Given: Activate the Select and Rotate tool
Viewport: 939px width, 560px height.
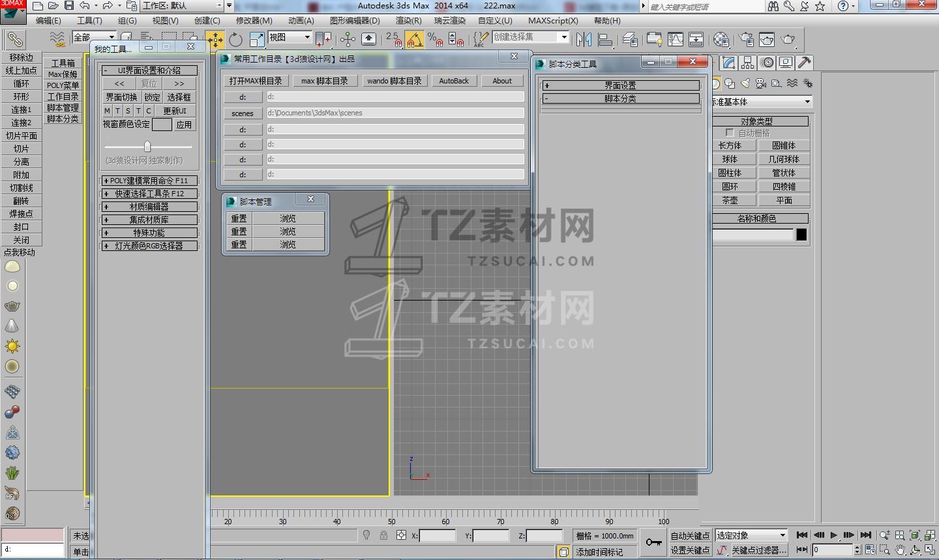Looking at the screenshot, I should (235, 40).
